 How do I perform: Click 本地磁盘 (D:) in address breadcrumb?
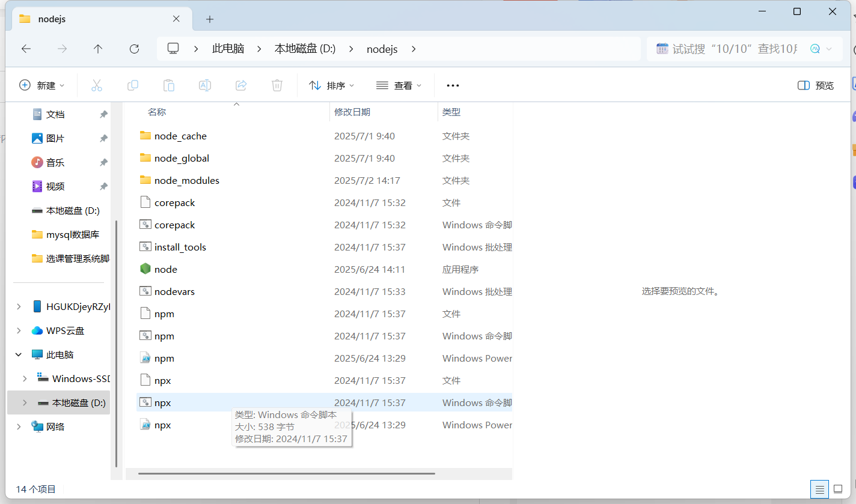tap(305, 49)
